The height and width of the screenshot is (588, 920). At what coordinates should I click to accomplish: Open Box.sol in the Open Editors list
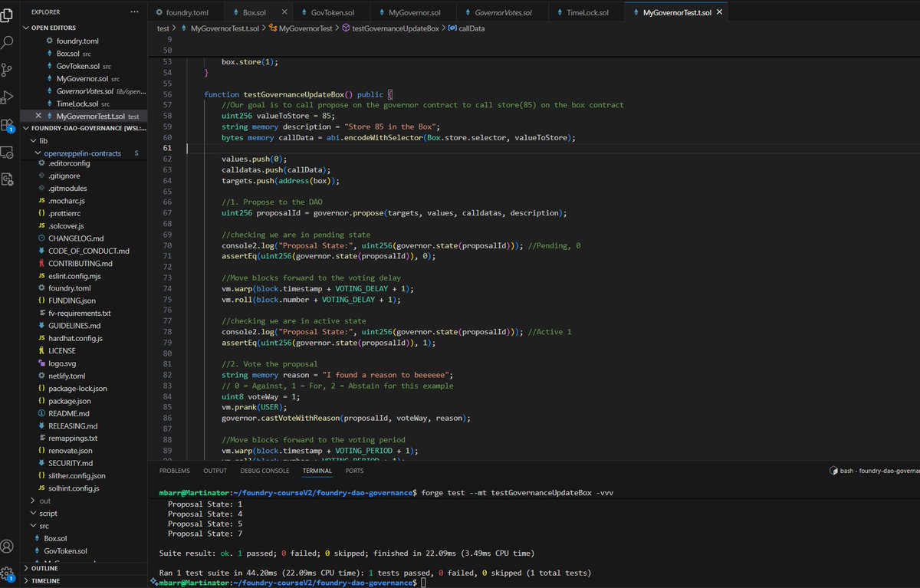click(x=69, y=53)
